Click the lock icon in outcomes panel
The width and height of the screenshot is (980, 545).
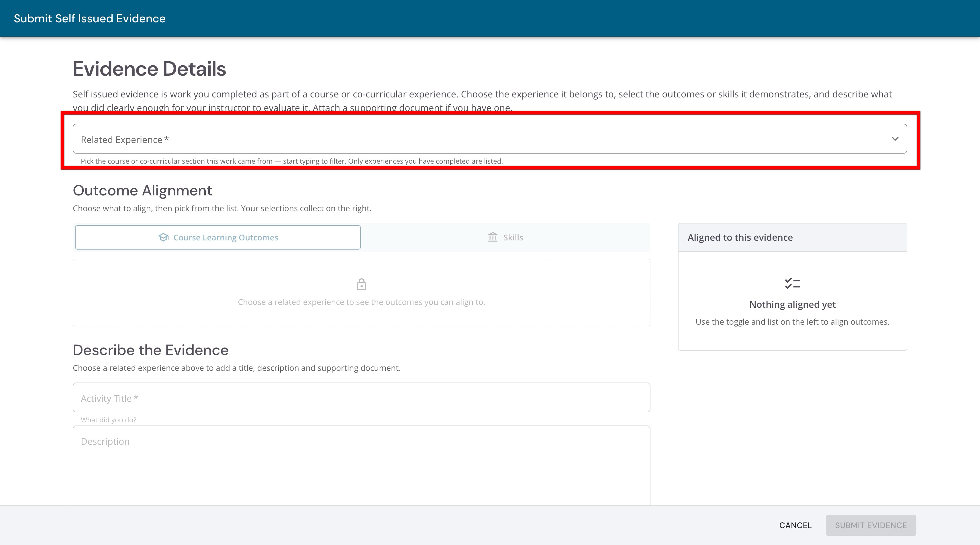(361, 284)
